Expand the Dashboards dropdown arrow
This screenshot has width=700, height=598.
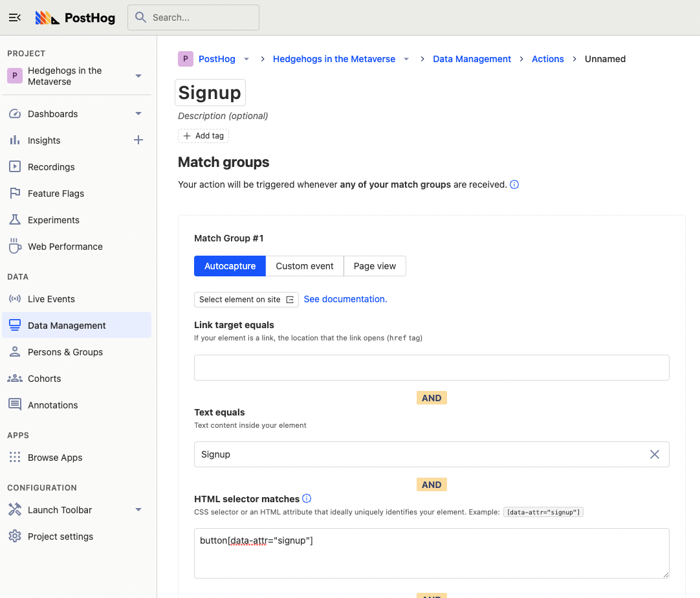[138, 114]
